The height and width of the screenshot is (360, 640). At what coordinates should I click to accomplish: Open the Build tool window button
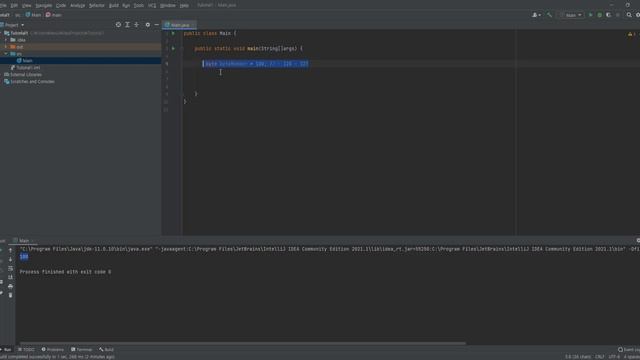(x=107, y=350)
